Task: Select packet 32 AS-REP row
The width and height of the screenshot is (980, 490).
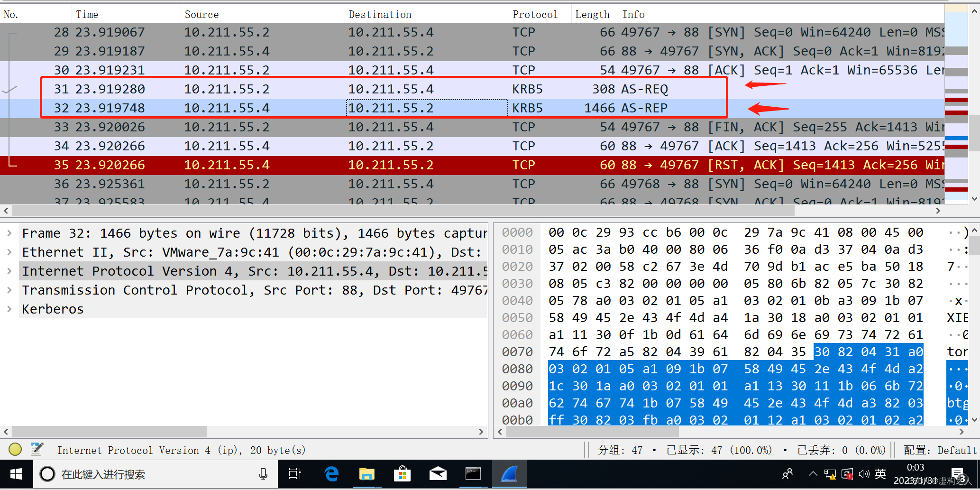Action: click(472, 108)
